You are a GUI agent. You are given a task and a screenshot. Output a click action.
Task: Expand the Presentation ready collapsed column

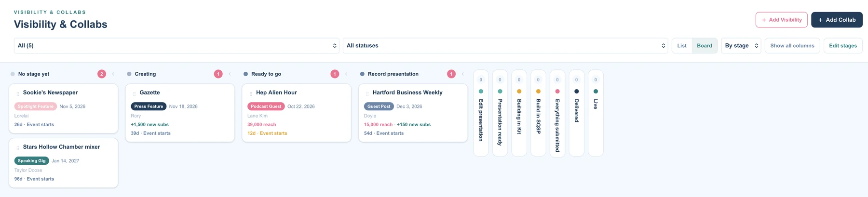[500, 113]
